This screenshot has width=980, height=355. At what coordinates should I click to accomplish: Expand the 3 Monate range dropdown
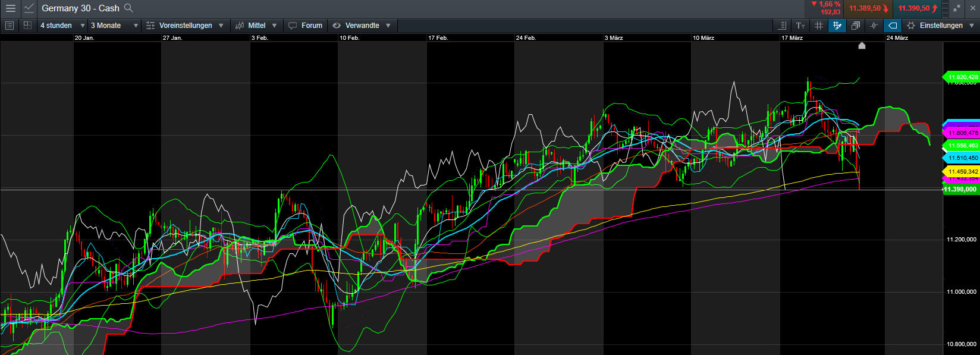coord(114,26)
